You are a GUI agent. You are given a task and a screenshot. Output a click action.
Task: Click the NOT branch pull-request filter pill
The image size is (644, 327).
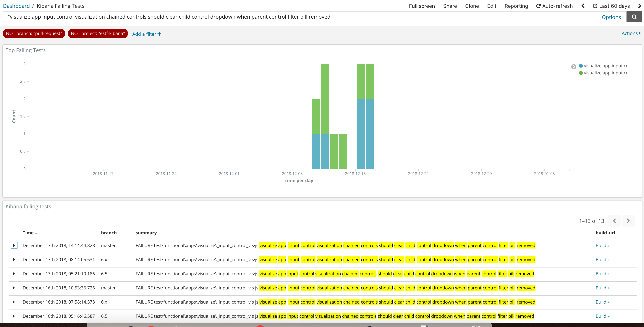34,33
